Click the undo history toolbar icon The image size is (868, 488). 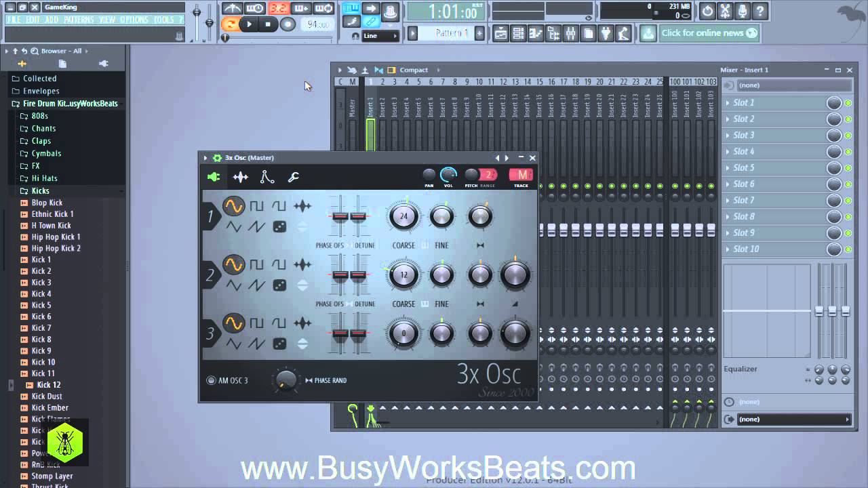pyautogui.click(x=708, y=11)
